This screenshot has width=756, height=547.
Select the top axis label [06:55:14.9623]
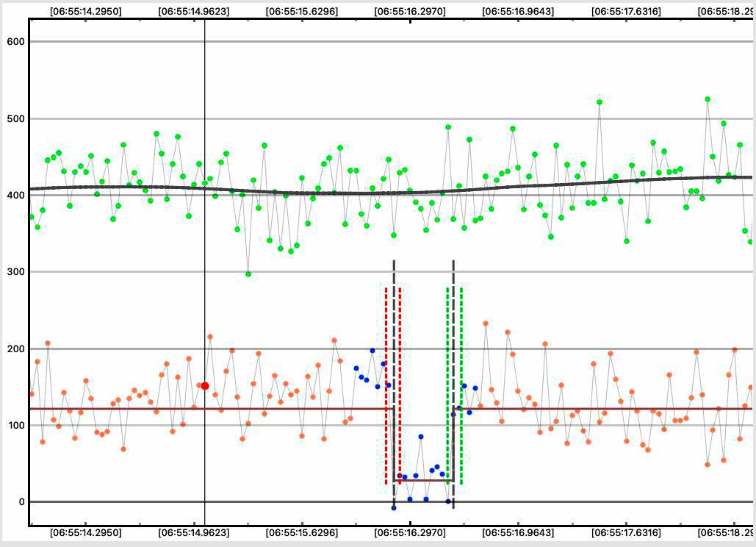[x=194, y=11]
